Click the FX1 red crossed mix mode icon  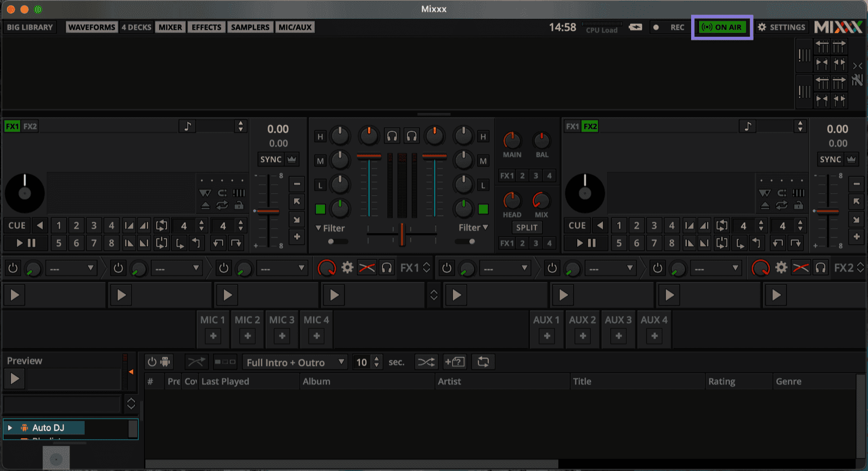pos(367,268)
